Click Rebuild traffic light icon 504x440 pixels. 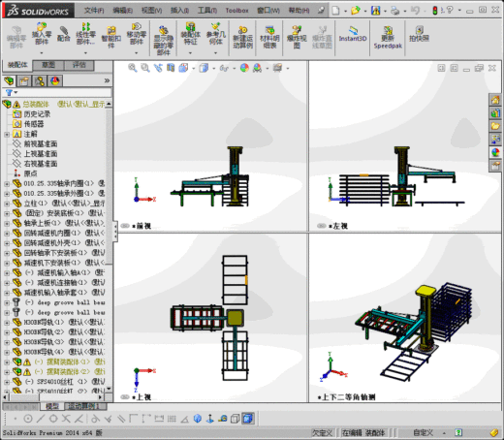coord(435,11)
